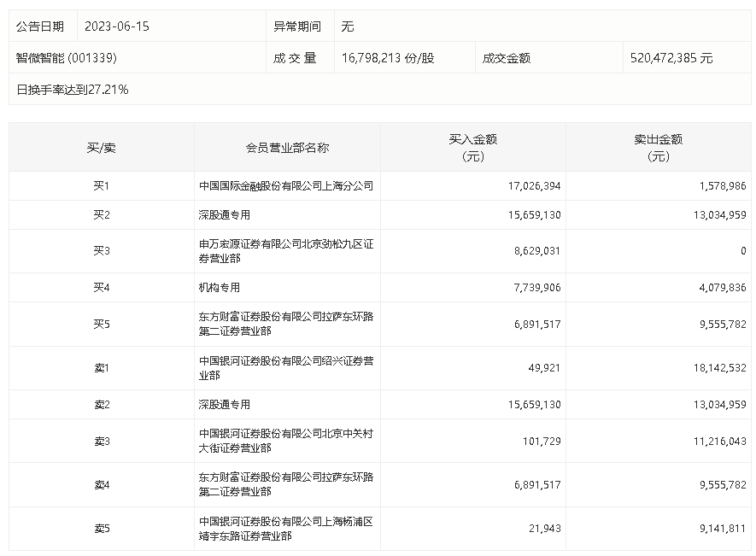Click 东方财富证券 拉萨东环路 in the 卖4 row

tap(286, 484)
